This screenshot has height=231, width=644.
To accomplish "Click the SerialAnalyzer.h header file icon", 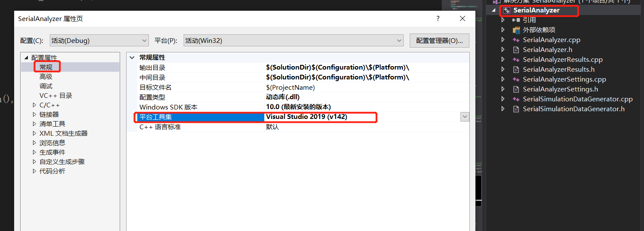I will tap(516, 50).
